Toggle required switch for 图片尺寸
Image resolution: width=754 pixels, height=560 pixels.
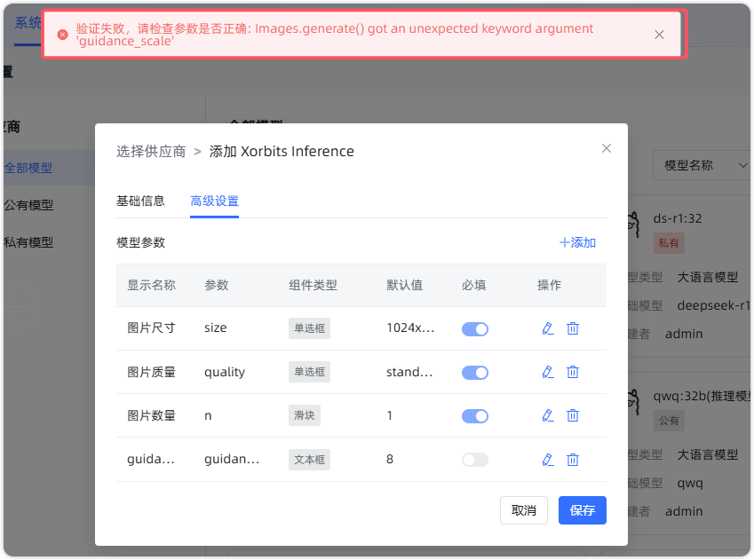click(x=475, y=328)
